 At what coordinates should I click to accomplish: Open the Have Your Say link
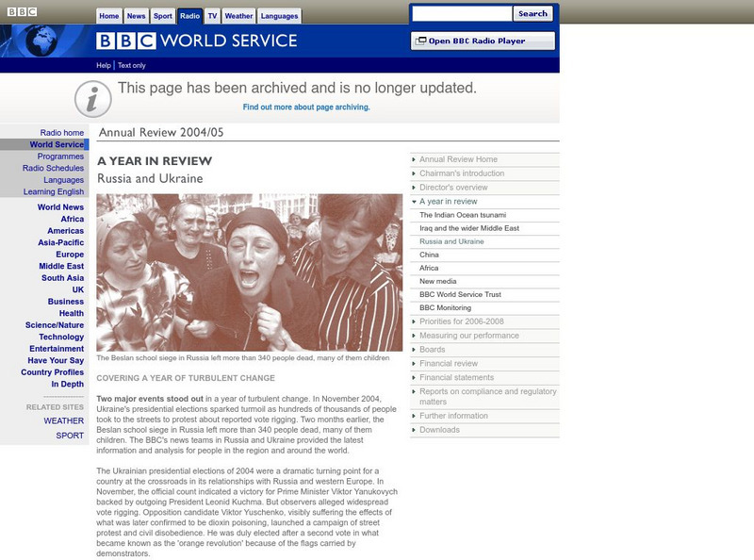56,360
